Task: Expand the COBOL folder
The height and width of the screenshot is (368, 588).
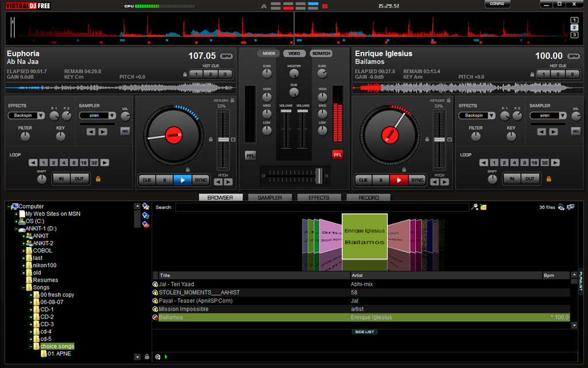Action: 23,251
